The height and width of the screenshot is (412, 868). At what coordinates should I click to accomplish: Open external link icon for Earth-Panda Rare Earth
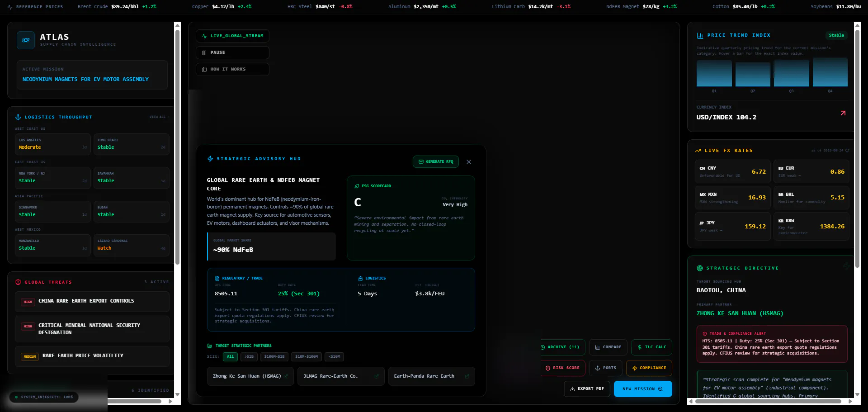coord(467,376)
